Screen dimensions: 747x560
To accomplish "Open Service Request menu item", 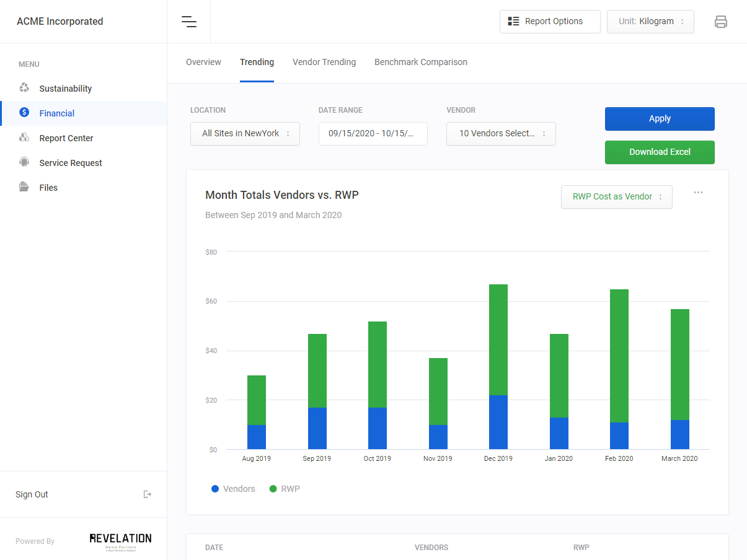I will [84, 163].
